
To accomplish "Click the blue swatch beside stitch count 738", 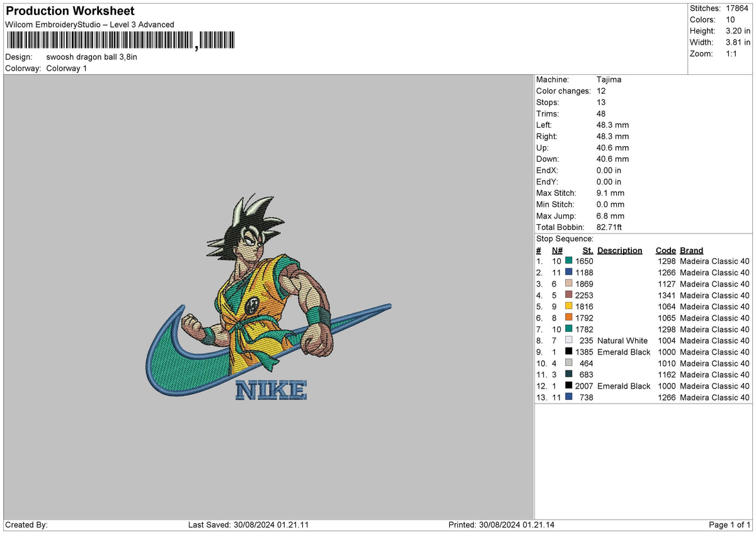I will (x=569, y=397).
